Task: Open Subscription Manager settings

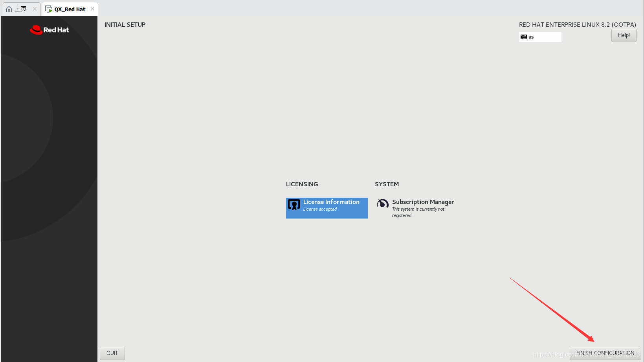Action: click(416, 208)
